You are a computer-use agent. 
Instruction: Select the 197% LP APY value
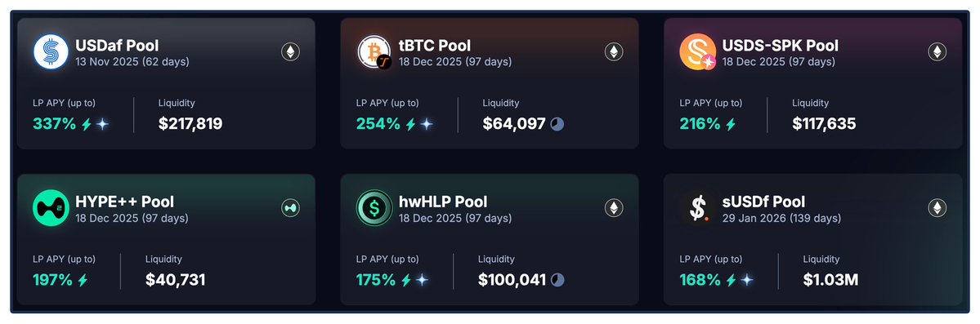(52, 280)
